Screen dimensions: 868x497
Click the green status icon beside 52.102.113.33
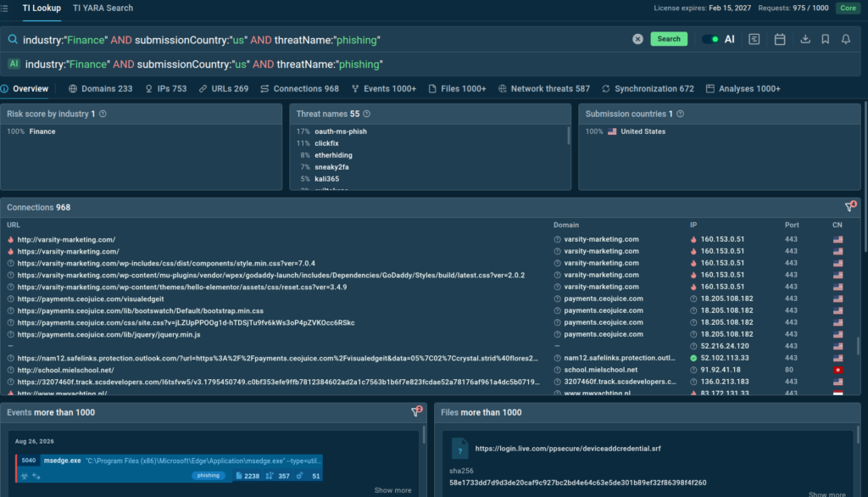pyautogui.click(x=693, y=358)
